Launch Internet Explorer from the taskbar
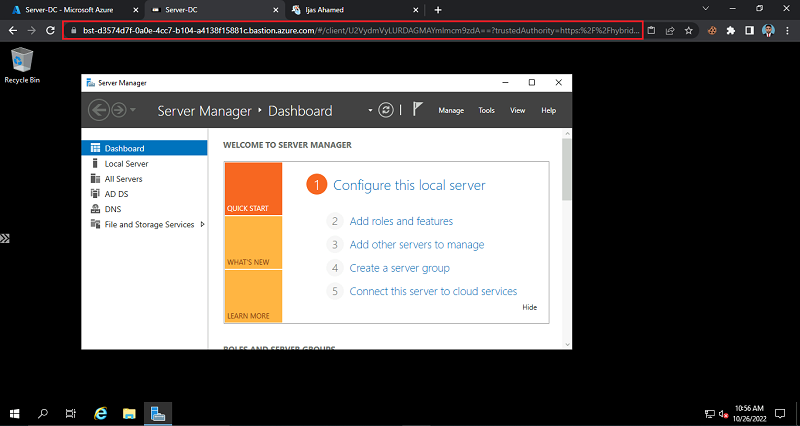The height and width of the screenshot is (426, 800). 101,414
